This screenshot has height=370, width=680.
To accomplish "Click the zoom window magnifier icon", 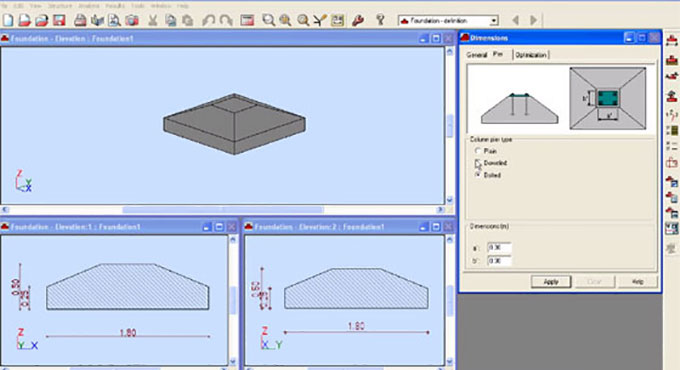I will point(268,20).
